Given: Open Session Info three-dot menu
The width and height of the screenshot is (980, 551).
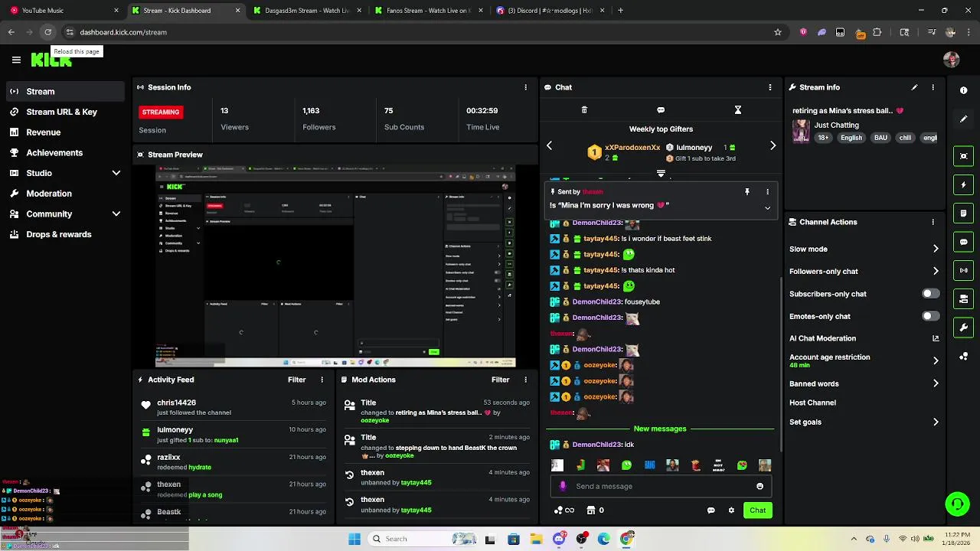Looking at the screenshot, I should pyautogui.click(x=525, y=87).
